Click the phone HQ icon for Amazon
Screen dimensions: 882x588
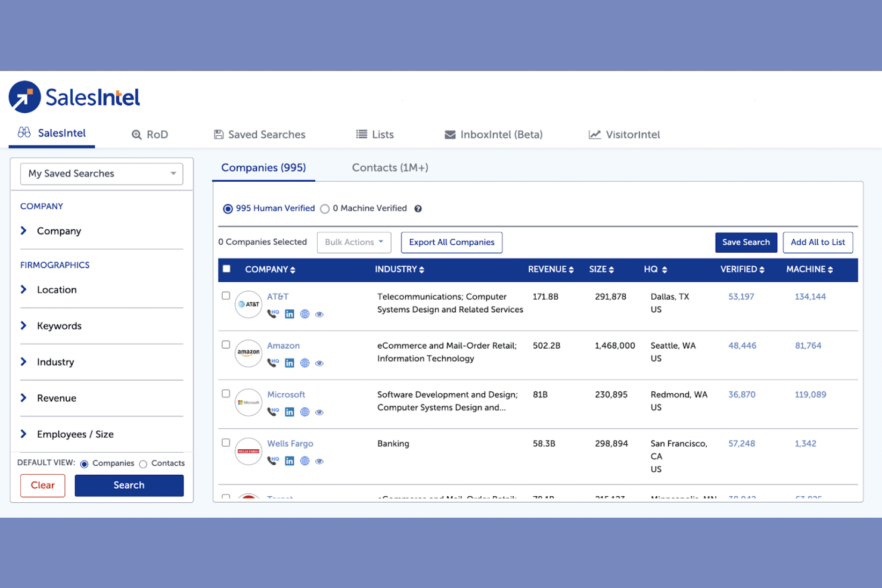click(273, 363)
